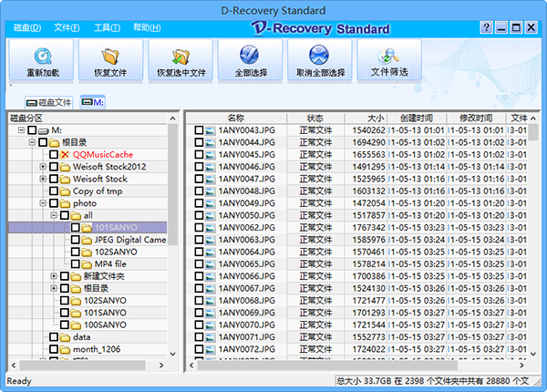This screenshot has height=392, width=547.
Task: Click the folder icon of data
Action: (65, 337)
